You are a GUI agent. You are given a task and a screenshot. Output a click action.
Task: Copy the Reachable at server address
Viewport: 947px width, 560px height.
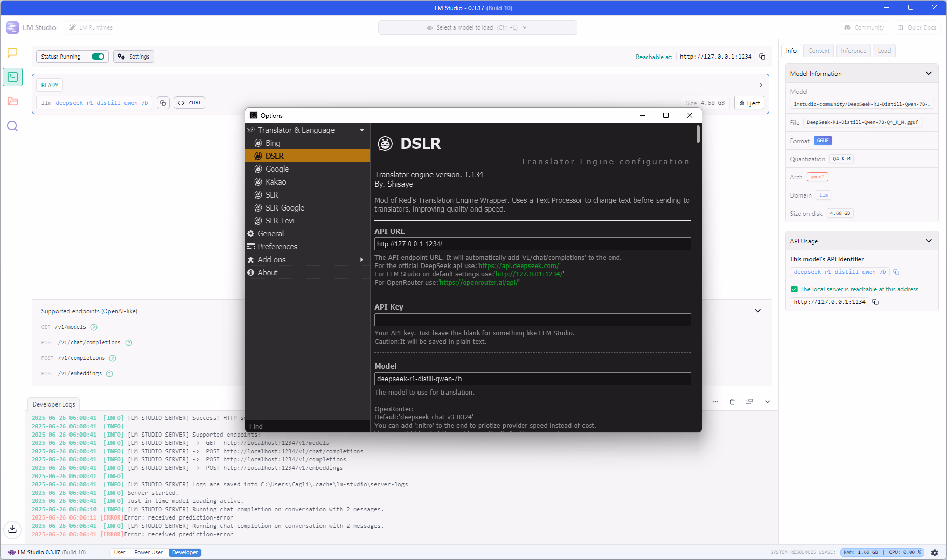(x=762, y=57)
